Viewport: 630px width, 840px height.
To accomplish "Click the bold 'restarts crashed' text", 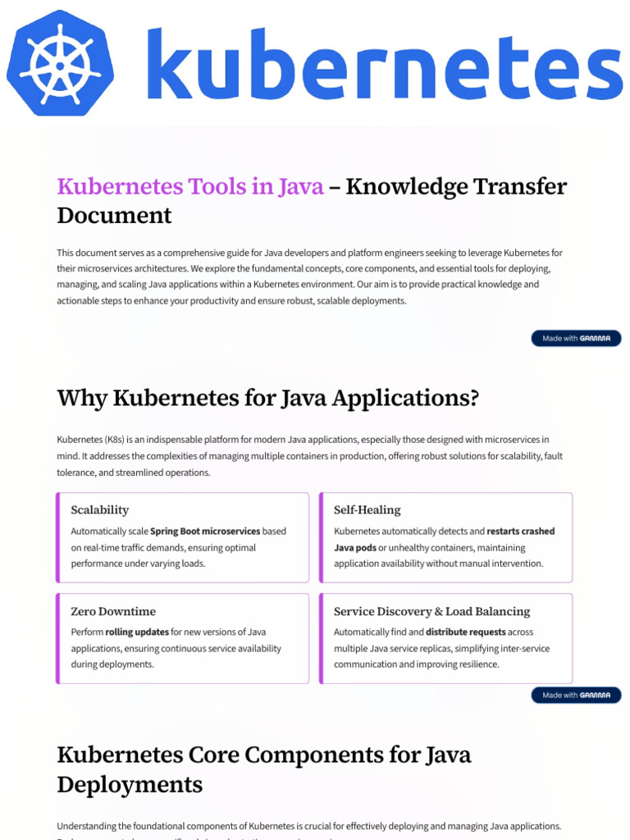I will point(521,531).
